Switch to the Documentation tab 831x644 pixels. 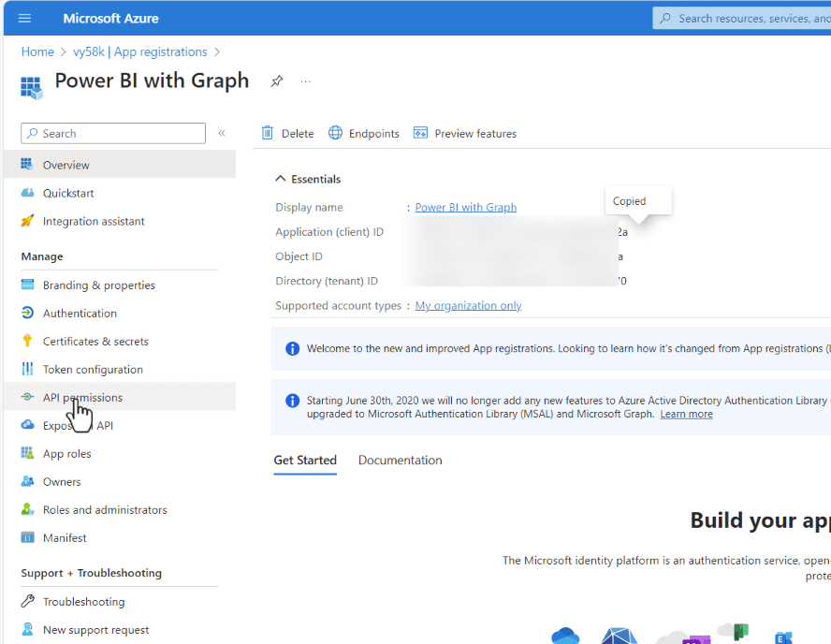[401, 461]
